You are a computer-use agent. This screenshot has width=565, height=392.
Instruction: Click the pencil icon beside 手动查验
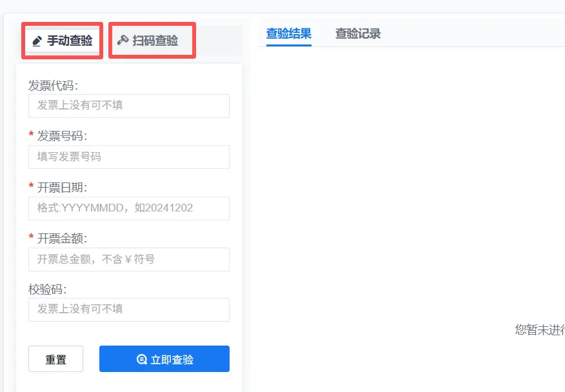(x=37, y=41)
